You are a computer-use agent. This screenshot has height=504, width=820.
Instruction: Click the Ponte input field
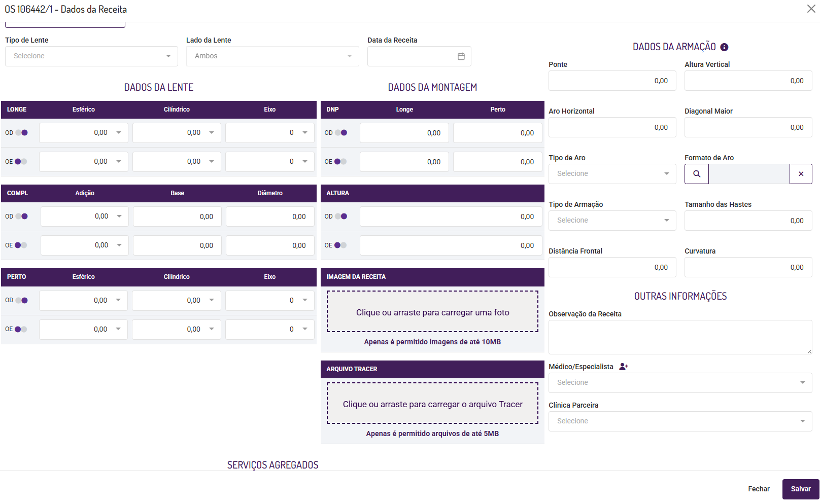(x=612, y=81)
